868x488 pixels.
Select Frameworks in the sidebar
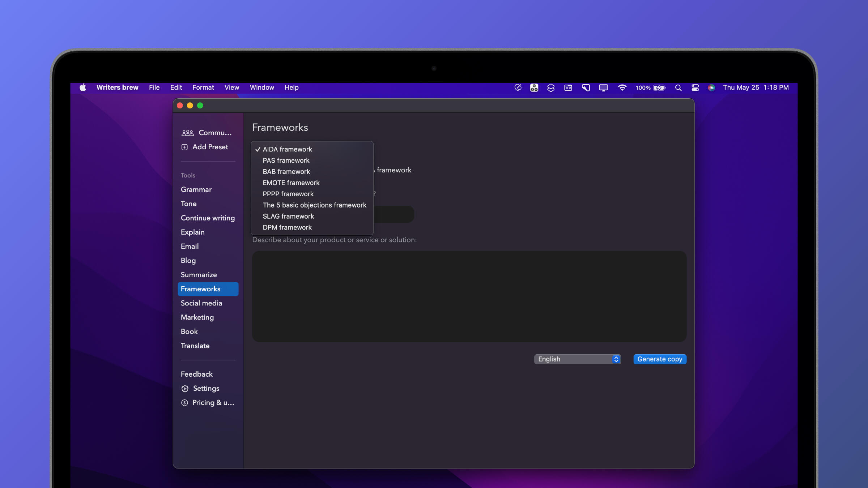coord(208,289)
